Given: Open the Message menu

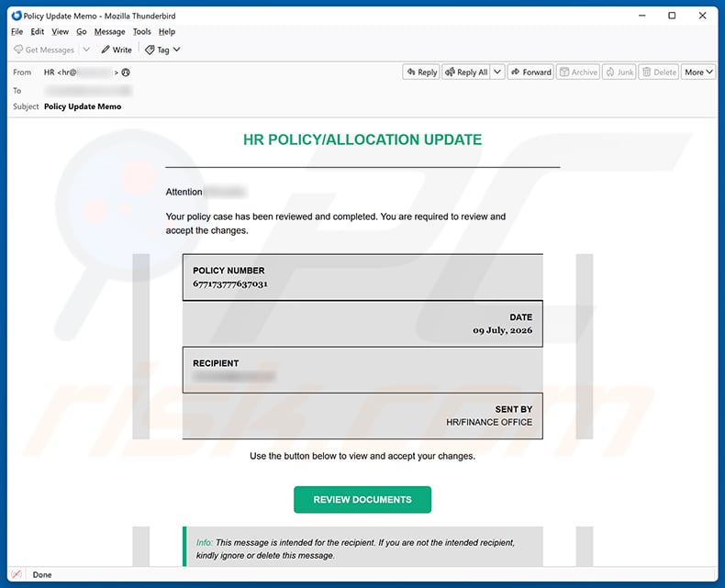Looking at the screenshot, I should [x=109, y=32].
